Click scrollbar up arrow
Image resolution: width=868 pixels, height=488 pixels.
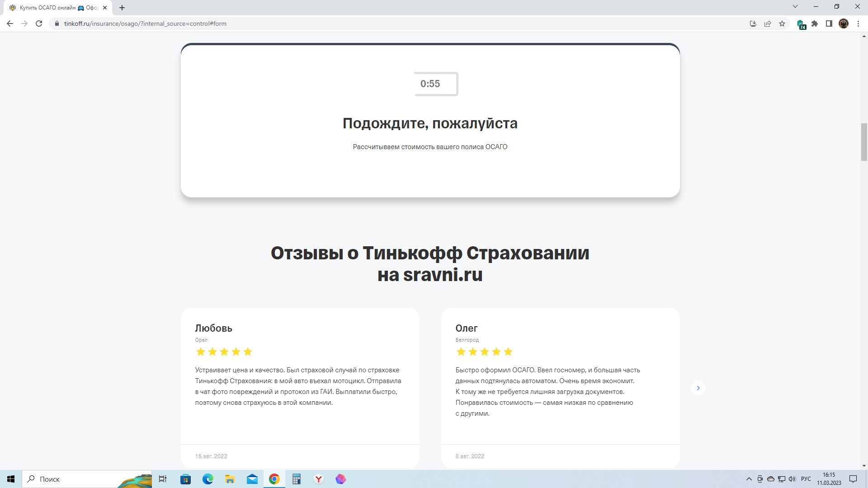(x=864, y=36)
